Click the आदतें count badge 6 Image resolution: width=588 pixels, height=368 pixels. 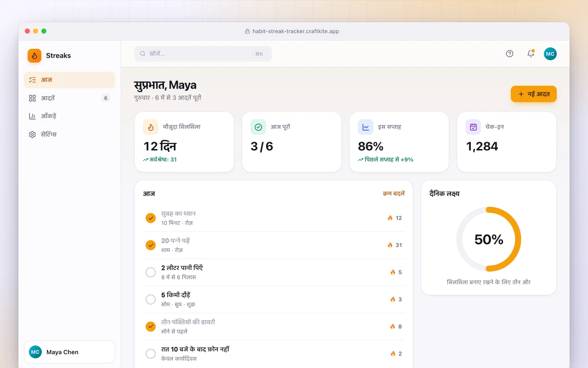(106, 98)
